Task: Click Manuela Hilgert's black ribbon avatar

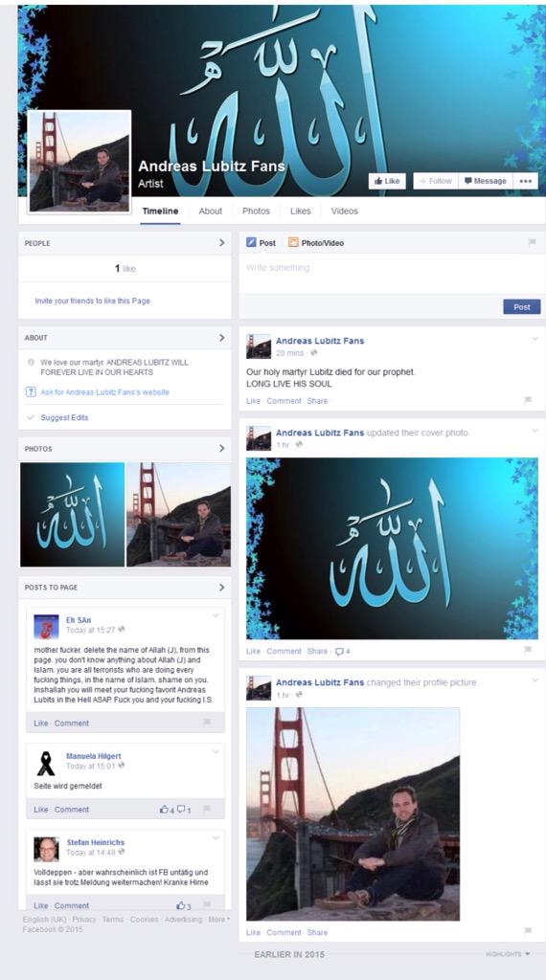Action: [46, 763]
